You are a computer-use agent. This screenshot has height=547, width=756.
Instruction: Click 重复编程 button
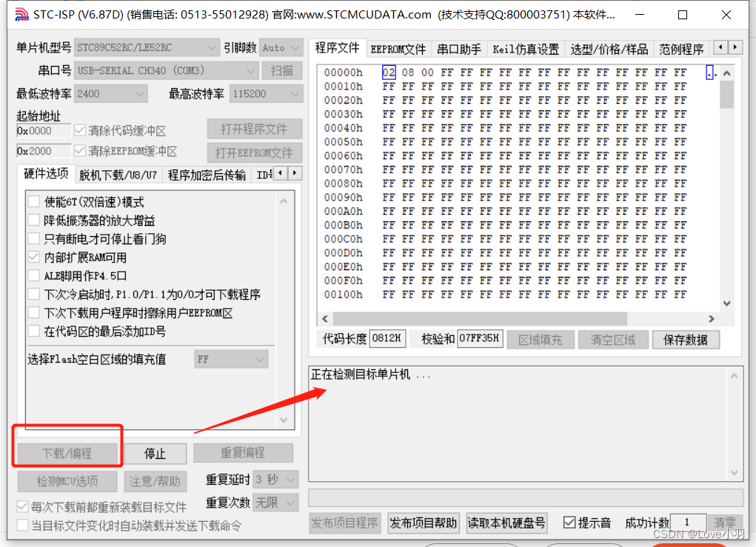[x=243, y=453]
